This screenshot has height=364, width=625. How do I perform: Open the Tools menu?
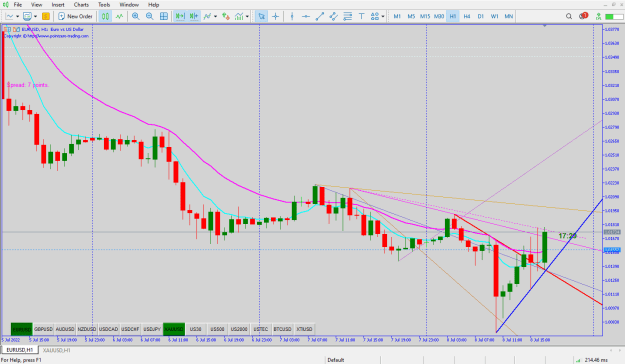[x=104, y=5]
